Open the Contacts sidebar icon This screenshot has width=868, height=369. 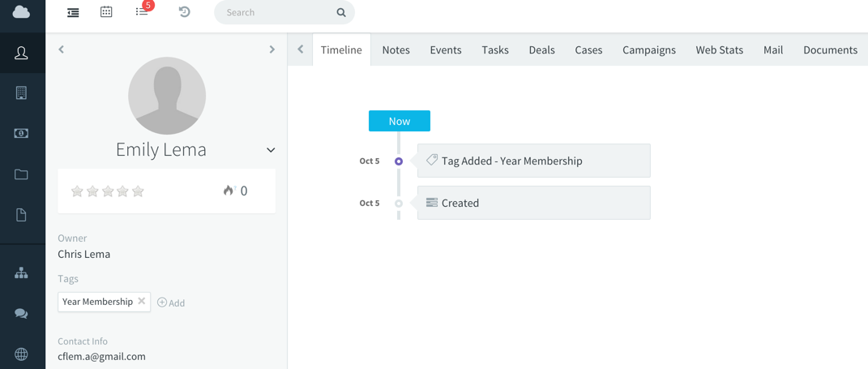pyautogui.click(x=21, y=54)
